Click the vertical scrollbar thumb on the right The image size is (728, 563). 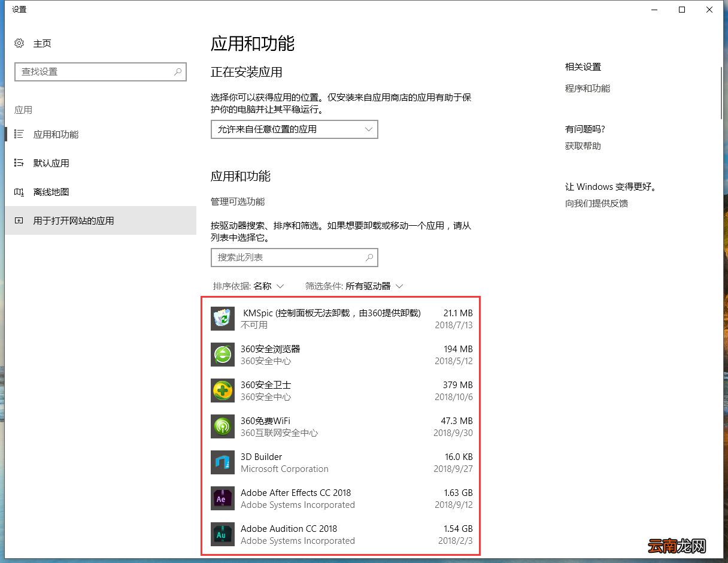722,93
